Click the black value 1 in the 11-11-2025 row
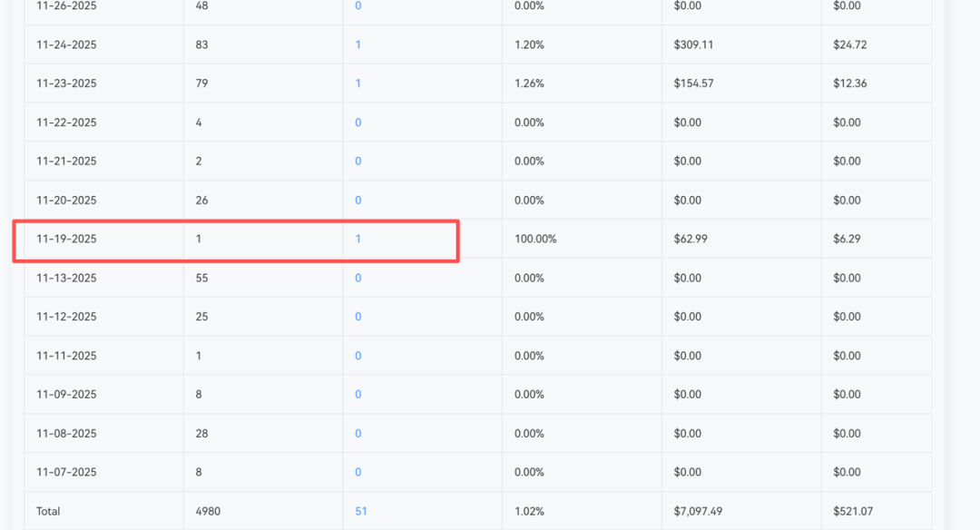This screenshot has height=530, width=980. tap(199, 356)
